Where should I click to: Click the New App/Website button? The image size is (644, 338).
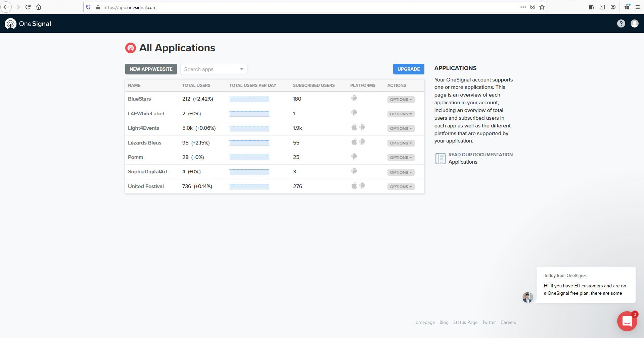pyautogui.click(x=151, y=69)
